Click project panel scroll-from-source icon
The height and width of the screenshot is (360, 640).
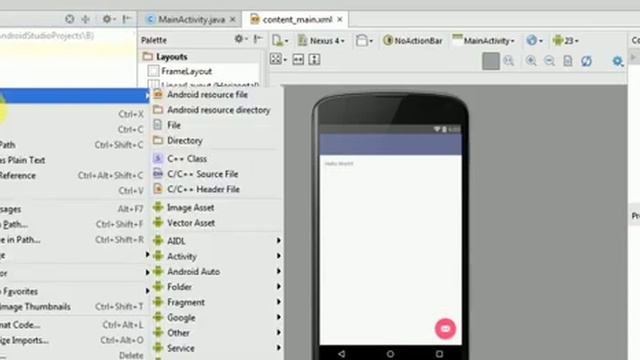tap(70, 19)
